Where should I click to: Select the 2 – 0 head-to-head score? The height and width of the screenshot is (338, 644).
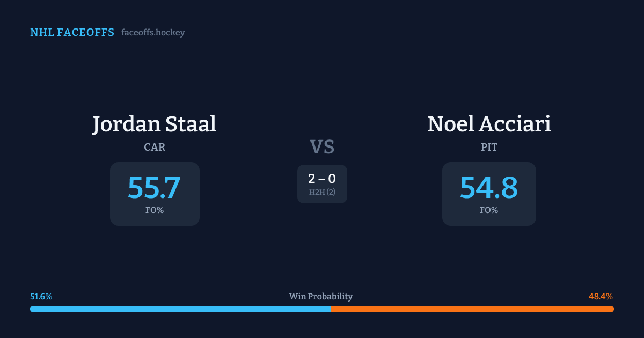[x=322, y=179]
